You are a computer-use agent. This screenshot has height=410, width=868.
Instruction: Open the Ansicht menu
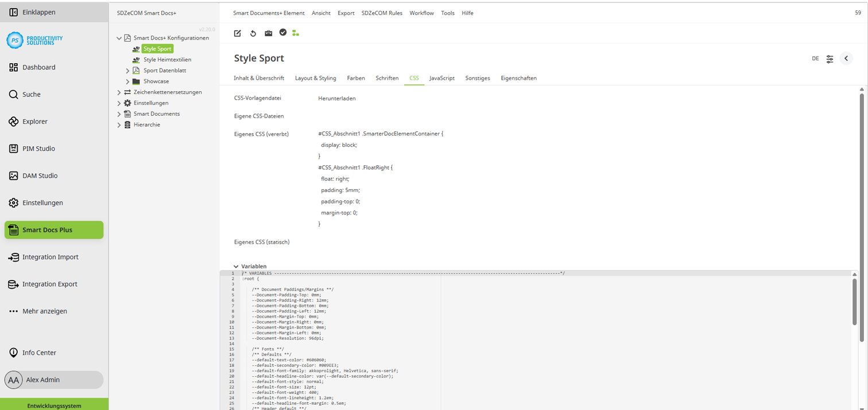pyautogui.click(x=321, y=13)
